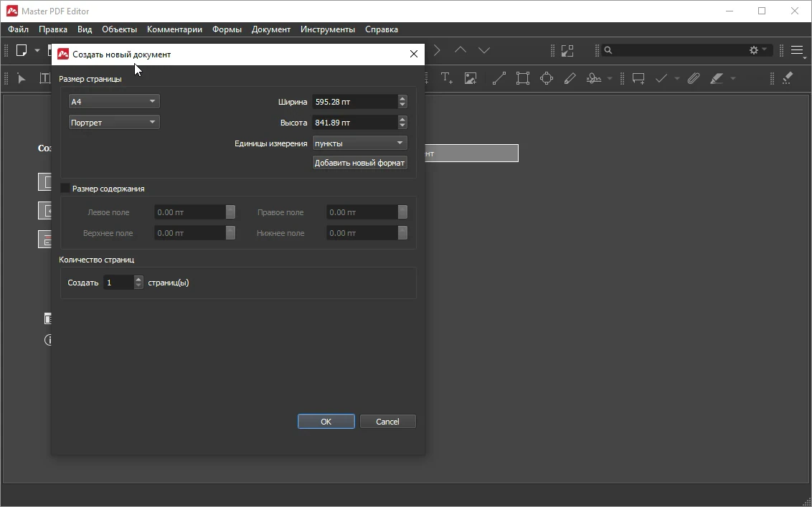
Task: Select the Rectangle drawing tool
Action: (x=522, y=79)
